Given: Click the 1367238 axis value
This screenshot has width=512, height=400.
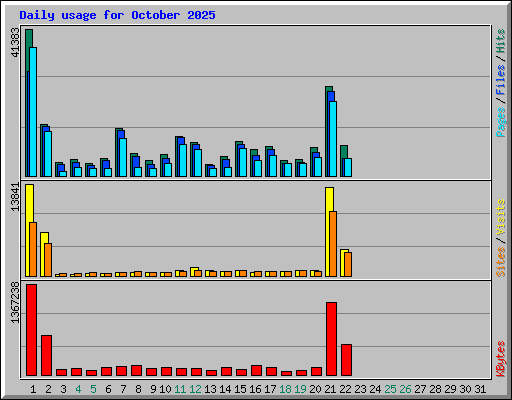Looking at the screenshot, I should [15, 302].
